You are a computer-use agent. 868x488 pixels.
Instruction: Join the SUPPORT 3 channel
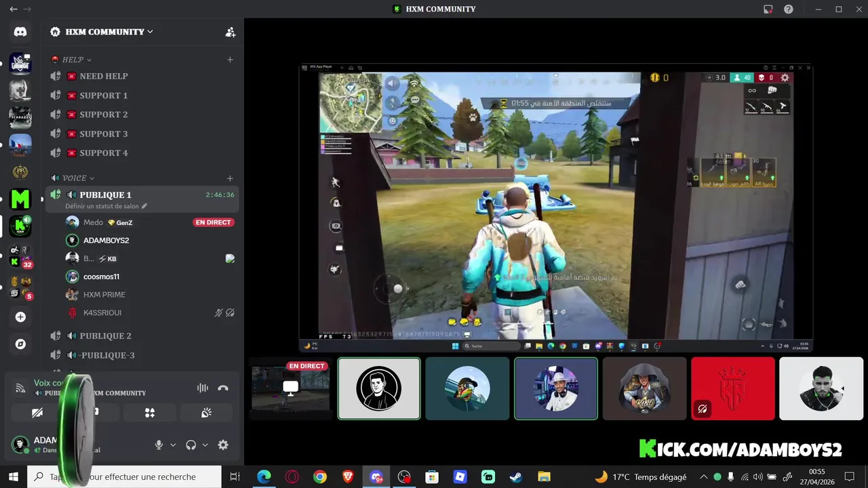click(142, 134)
